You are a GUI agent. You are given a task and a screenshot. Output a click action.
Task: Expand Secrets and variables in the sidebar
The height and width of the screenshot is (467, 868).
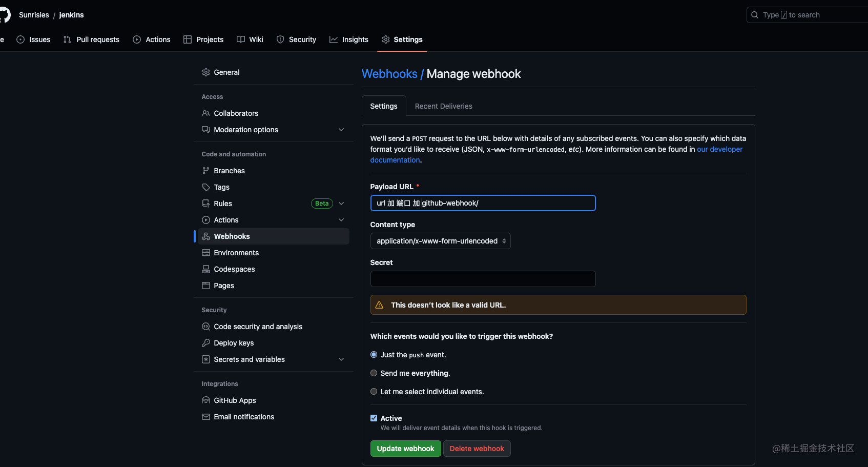(x=341, y=359)
